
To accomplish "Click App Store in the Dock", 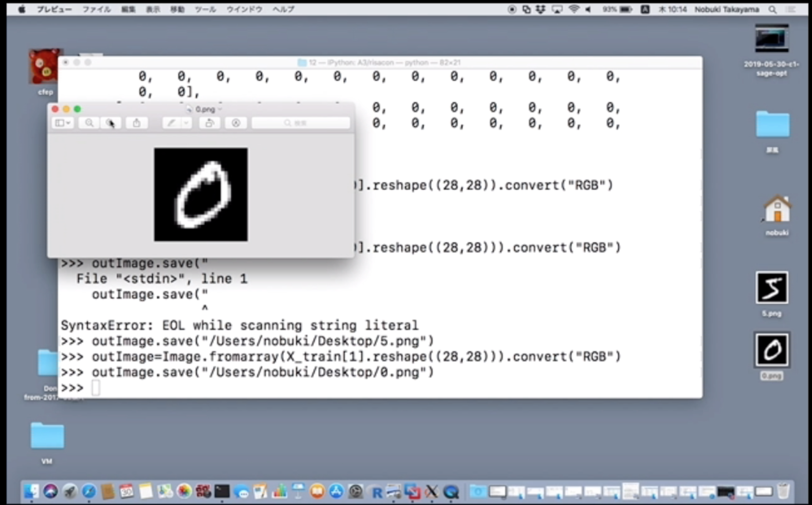I will (x=337, y=491).
